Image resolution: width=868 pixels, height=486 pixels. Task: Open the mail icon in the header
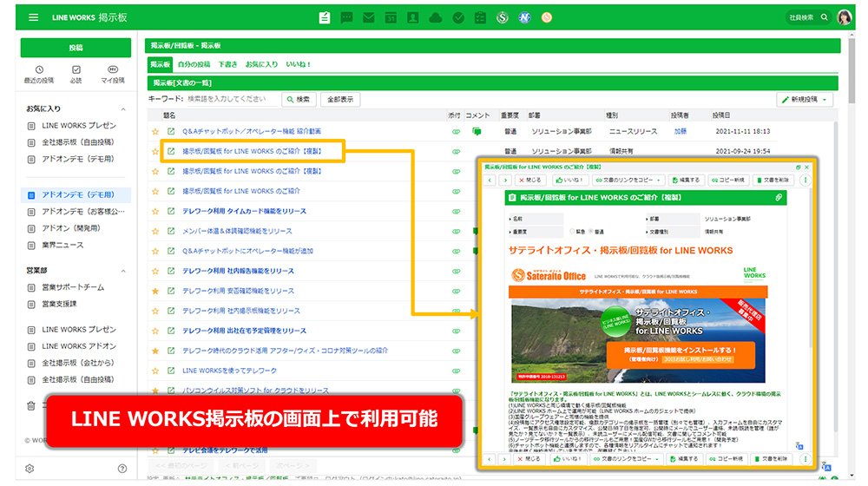tap(369, 17)
